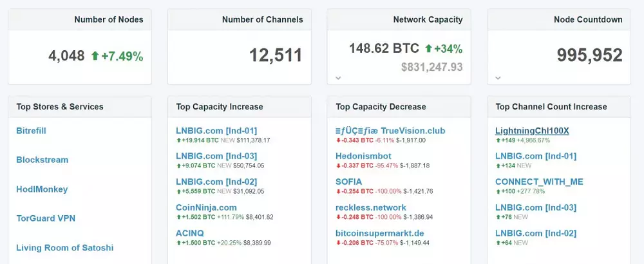Image resolution: width=644 pixels, height=264 pixels.
Task: Click red down arrow under Hedonismbot
Action: pyautogui.click(x=338, y=165)
